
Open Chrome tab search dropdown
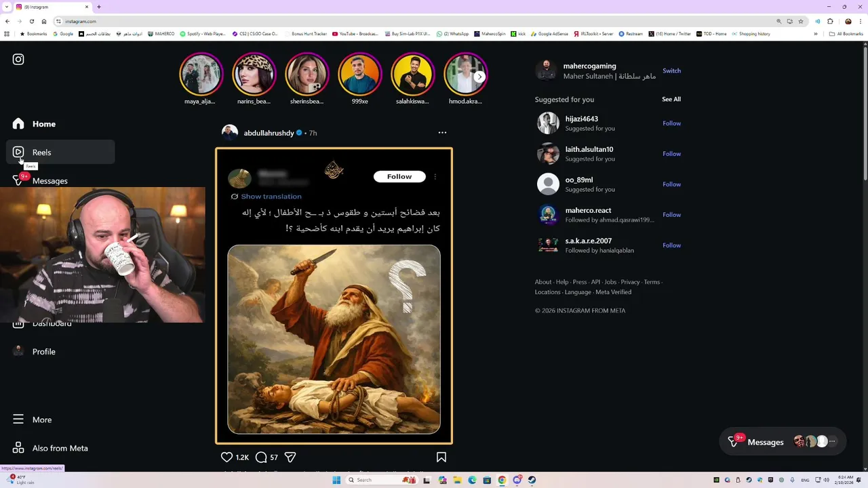(x=5, y=7)
